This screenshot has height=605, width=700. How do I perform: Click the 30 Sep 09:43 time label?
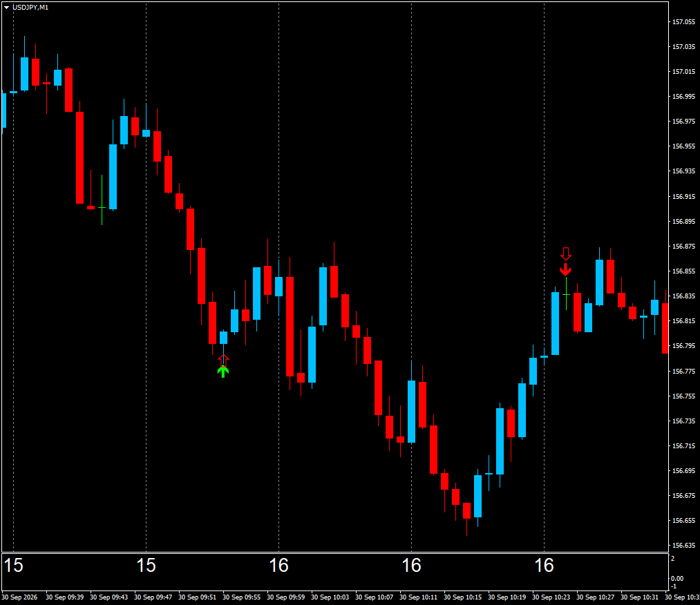109,597
